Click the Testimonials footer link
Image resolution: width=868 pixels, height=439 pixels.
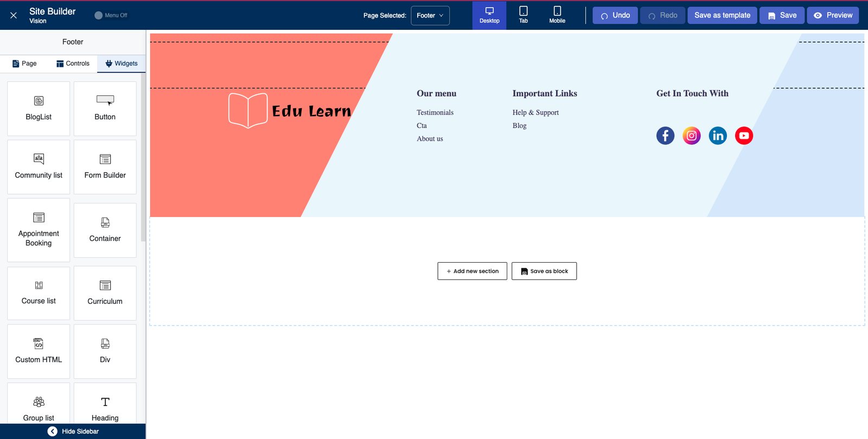point(435,112)
